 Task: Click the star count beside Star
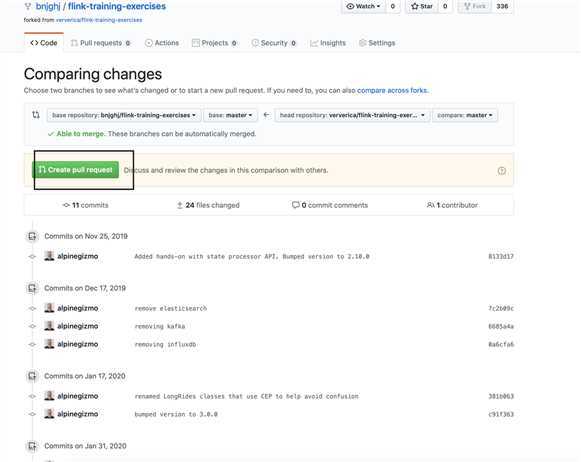(445, 6)
